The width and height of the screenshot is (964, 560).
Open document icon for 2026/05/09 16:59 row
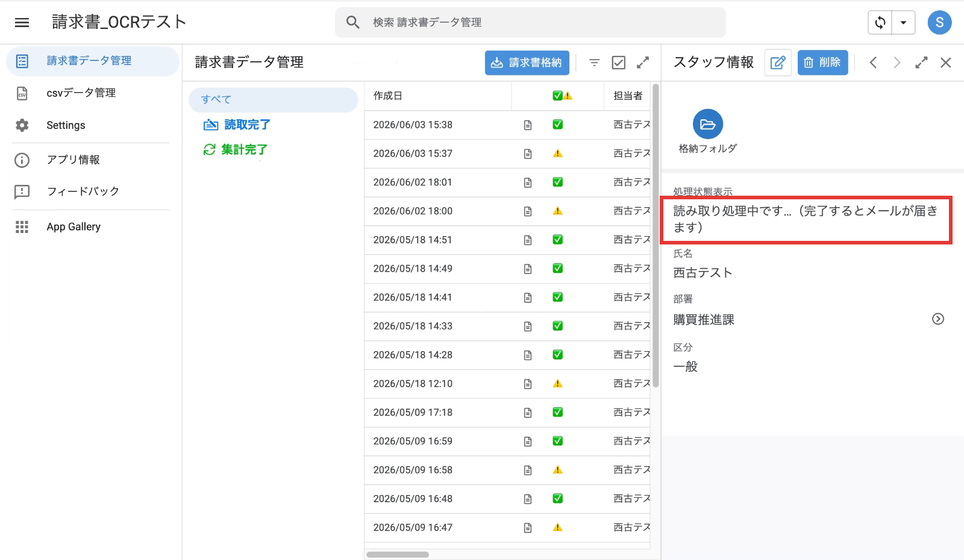528,441
